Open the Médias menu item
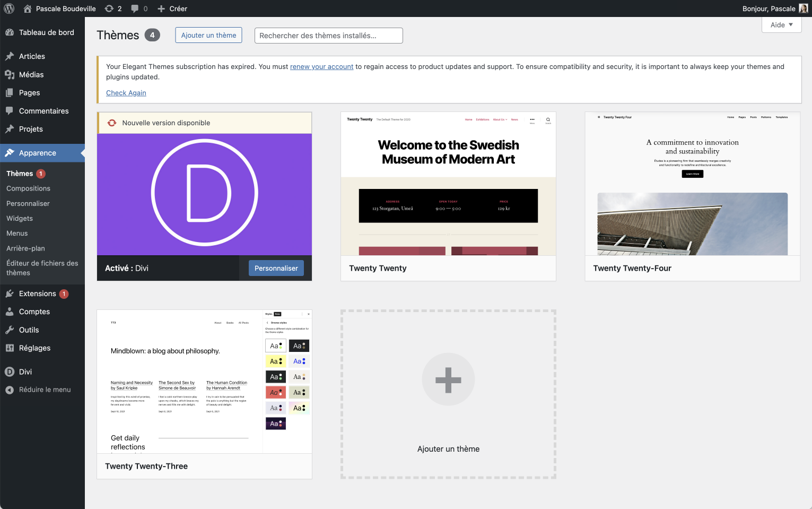 42,75
